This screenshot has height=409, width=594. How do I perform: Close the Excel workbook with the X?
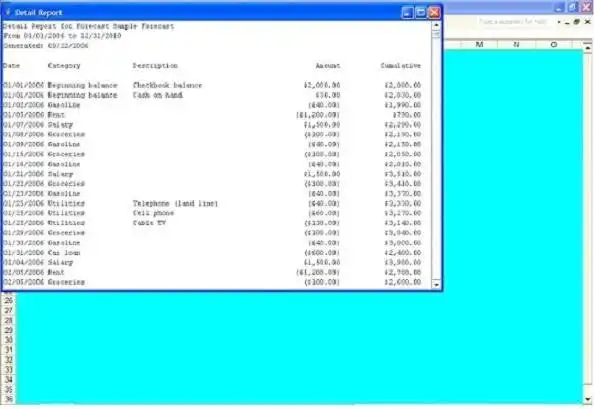click(587, 22)
